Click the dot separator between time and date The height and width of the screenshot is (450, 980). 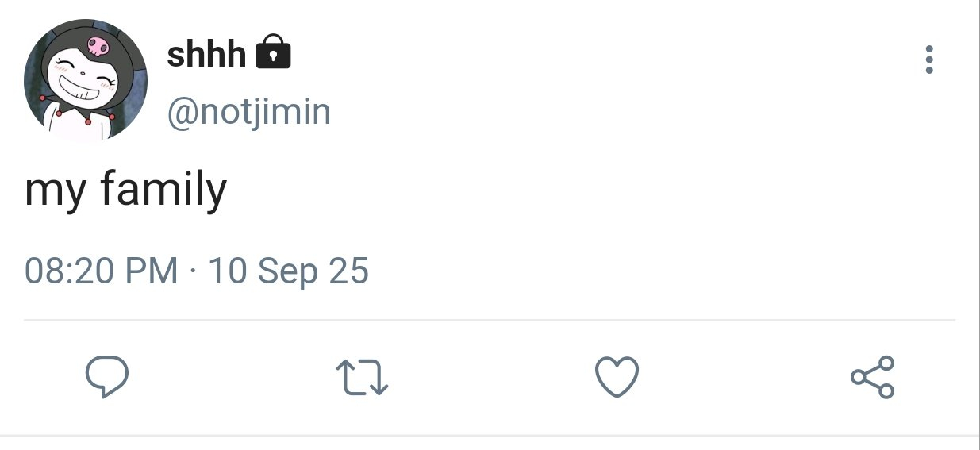(193, 271)
